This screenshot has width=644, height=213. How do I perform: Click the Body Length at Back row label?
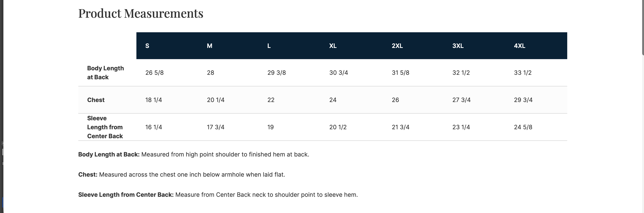[x=105, y=73]
